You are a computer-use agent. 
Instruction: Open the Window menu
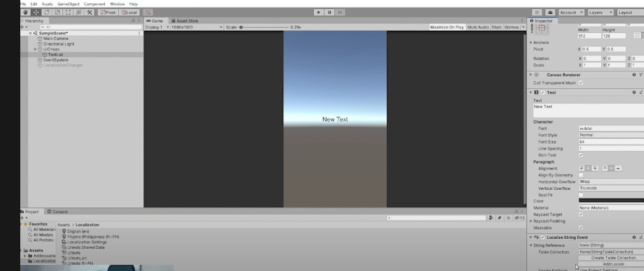click(x=117, y=4)
